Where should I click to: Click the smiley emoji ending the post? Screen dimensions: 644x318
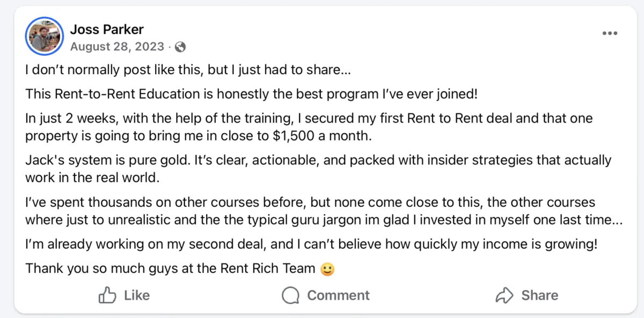point(327,269)
